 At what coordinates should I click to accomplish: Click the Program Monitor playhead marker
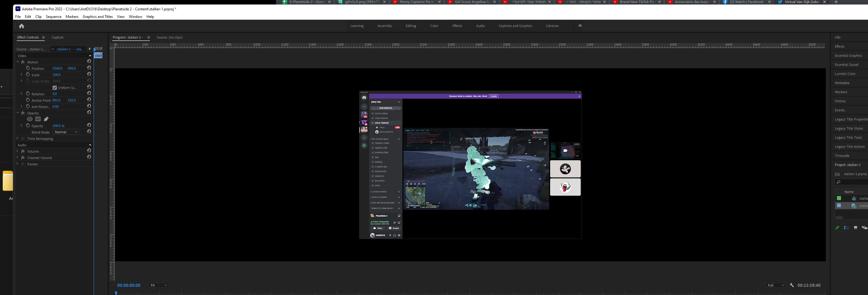click(116, 293)
